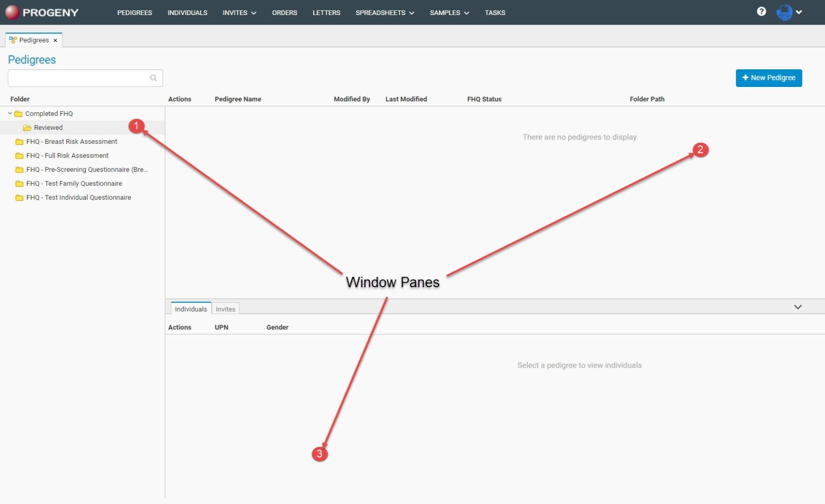Click the FHQ - Test Family Questionnaire folder icon
Viewport: 825px width, 504px height.
point(19,183)
